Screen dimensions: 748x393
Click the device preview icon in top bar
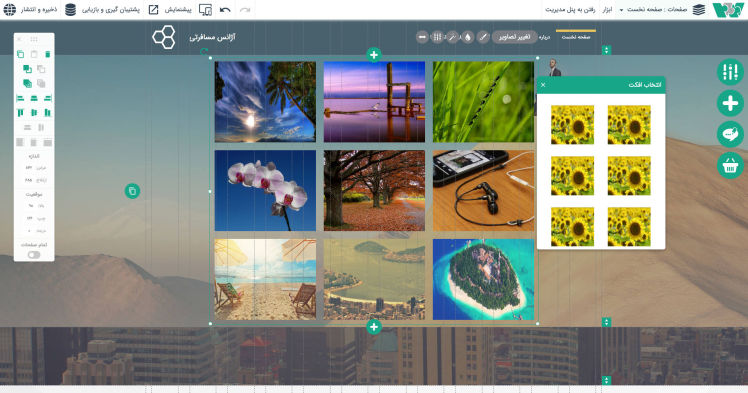[x=205, y=10]
